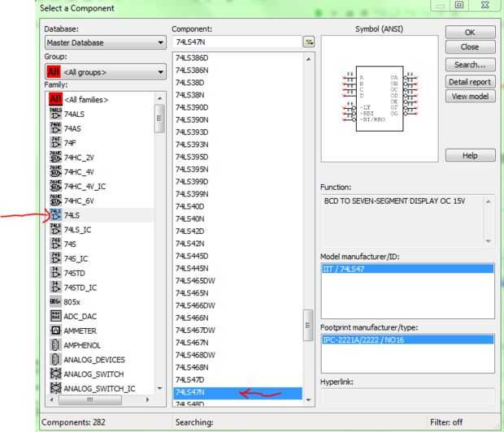Select the 74HC_2V family icon
This screenshot has width=504, height=432.
(x=55, y=157)
